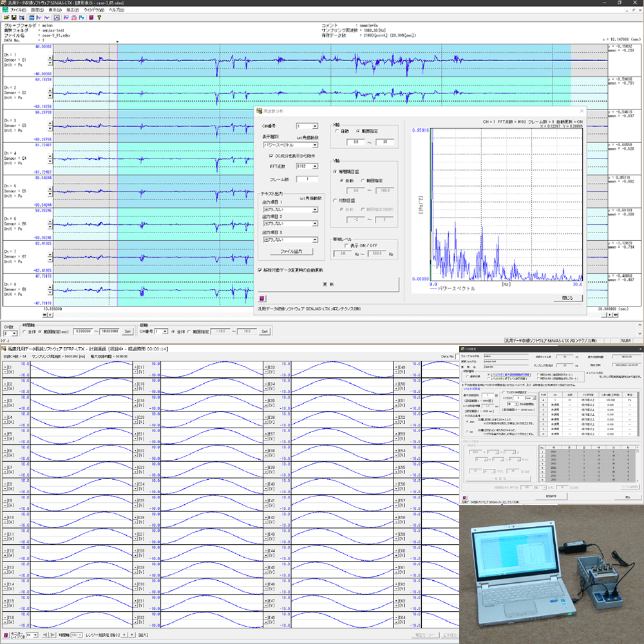This screenshot has height=644, width=644.
Task: Open the ヘルプ(H) menu
Action: 117,10
